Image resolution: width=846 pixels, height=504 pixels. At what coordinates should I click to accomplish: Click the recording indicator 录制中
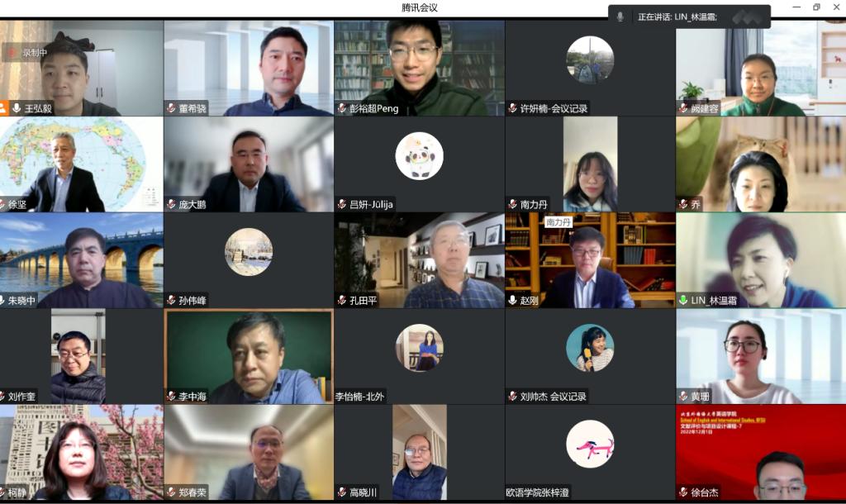pyautogui.click(x=28, y=53)
